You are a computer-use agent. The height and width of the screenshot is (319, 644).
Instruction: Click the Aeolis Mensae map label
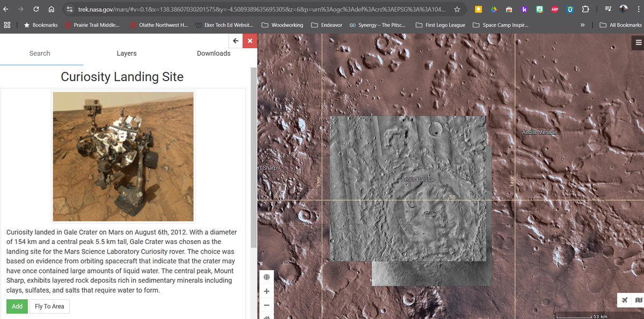[539, 132]
